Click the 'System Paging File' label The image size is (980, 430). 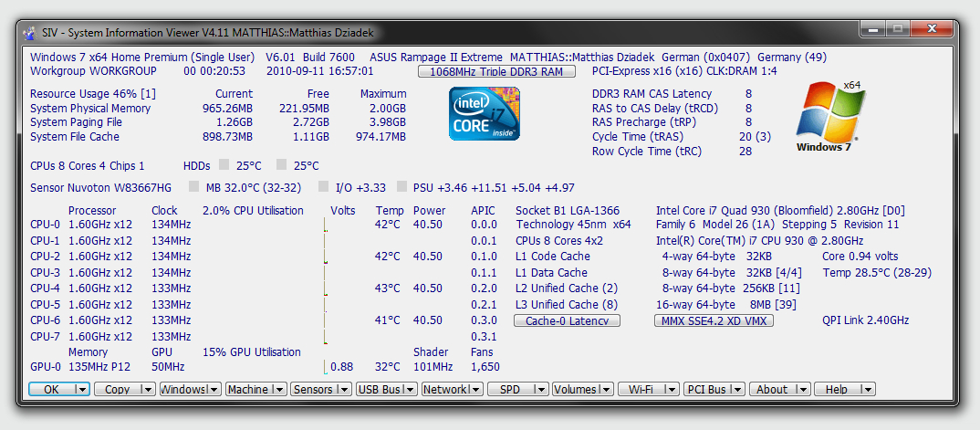pyautogui.click(x=77, y=122)
